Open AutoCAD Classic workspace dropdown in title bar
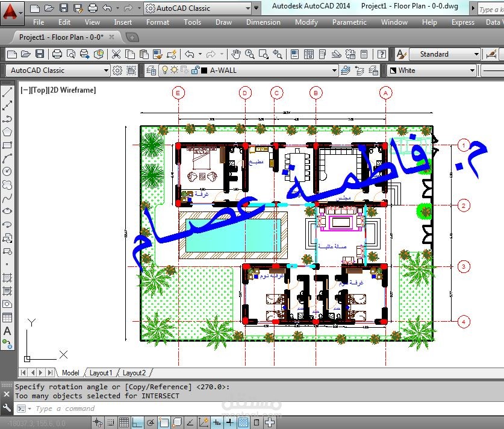The width and height of the screenshot is (504, 429). tap(248, 8)
